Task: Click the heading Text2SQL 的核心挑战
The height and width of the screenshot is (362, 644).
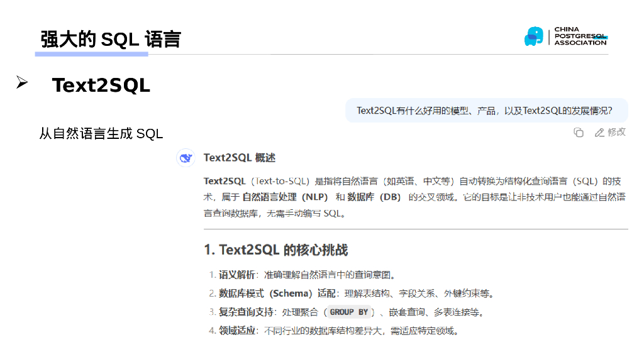Action: click(x=275, y=250)
